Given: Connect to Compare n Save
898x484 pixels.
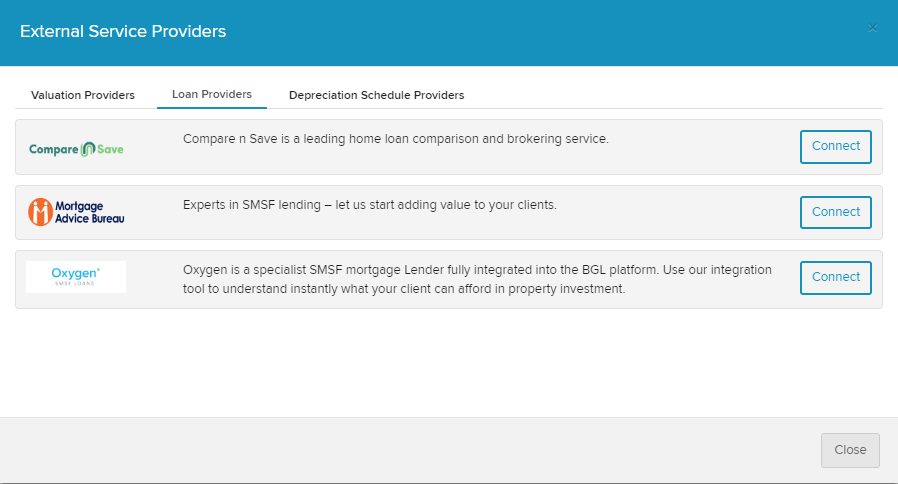Looking at the screenshot, I should pyautogui.click(x=835, y=146).
